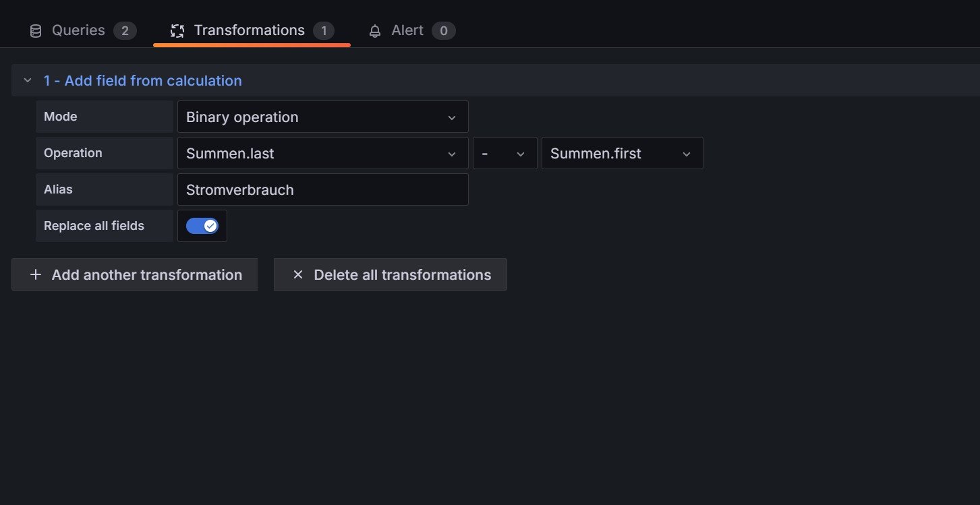Screen dimensions: 980x505
Task: Click the '1 - Add field from calculation' title
Action: coord(142,81)
